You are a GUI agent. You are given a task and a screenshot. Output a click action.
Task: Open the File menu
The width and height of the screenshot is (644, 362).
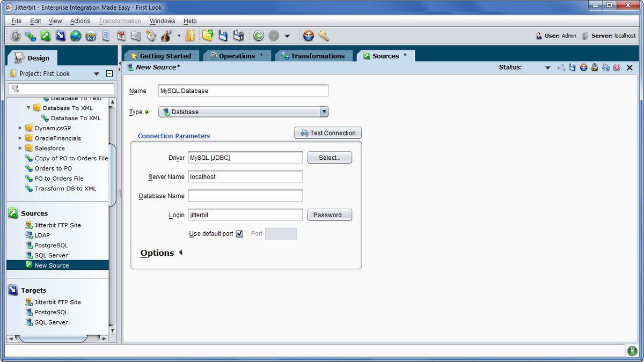[x=16, y=21]
